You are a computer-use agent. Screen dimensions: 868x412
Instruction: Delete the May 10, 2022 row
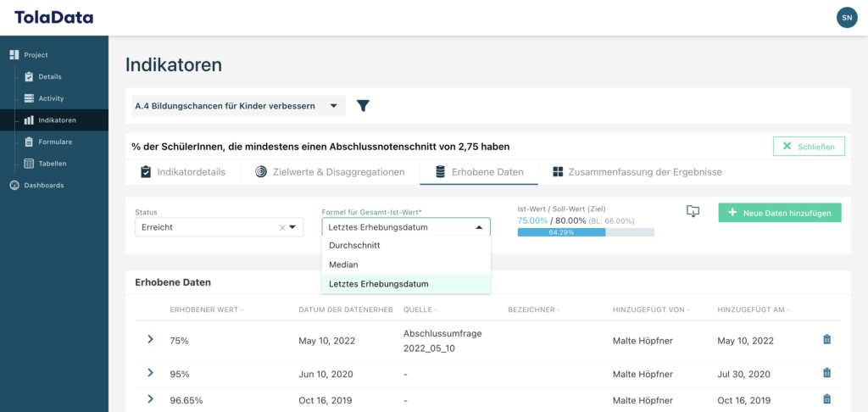(x=827, y=339)
